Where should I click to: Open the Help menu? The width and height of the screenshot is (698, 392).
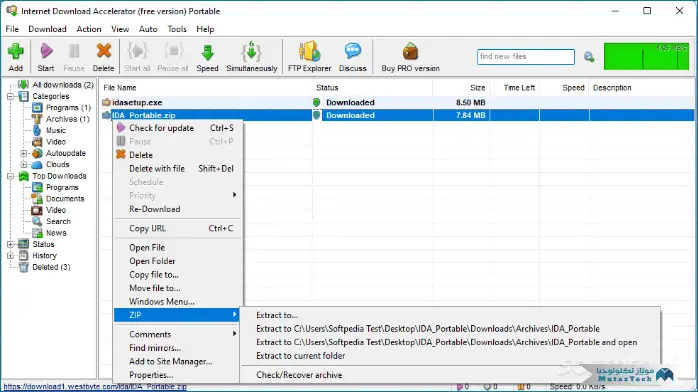pyautogui.click(x=205, y=29)
